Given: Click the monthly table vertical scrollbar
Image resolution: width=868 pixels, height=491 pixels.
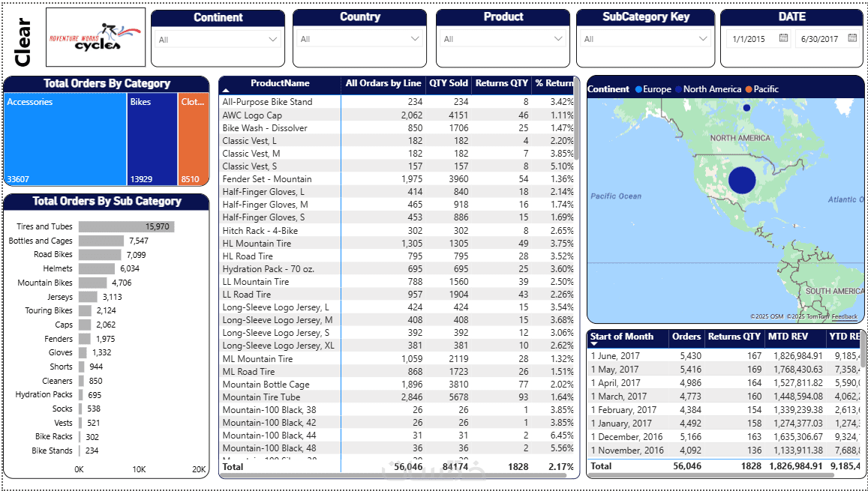Looking at the screenshot, I should click(x=861, y=349).
